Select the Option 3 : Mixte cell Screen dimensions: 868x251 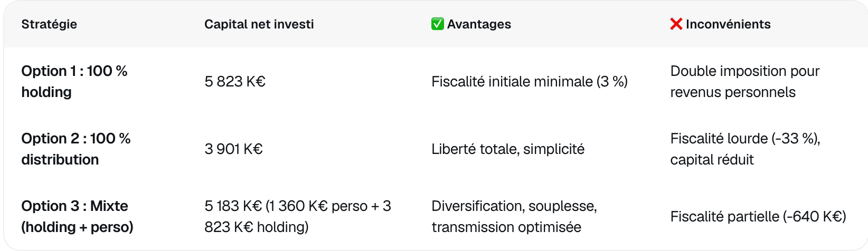coord(77,216)
